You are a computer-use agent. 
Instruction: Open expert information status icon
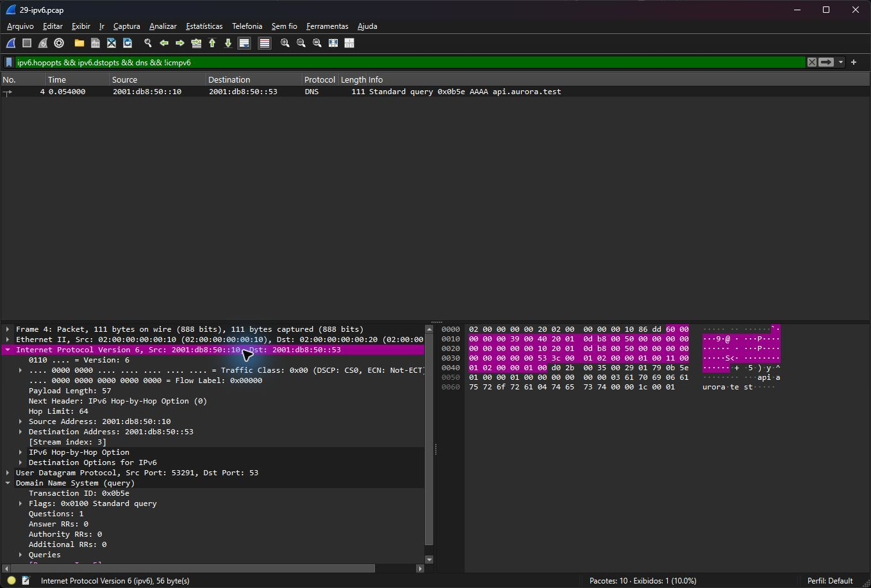tap(12, 580)
